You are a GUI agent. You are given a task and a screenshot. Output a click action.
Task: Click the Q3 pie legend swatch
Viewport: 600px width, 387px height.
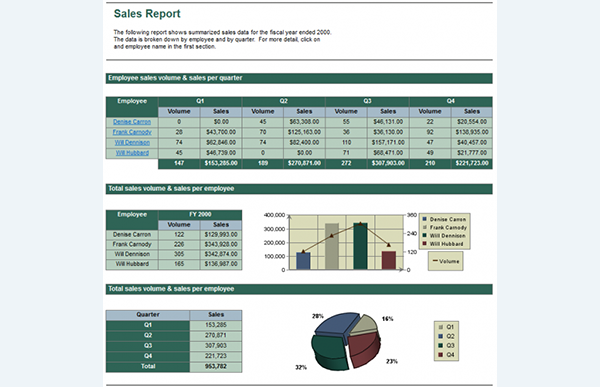coord(440,346)
